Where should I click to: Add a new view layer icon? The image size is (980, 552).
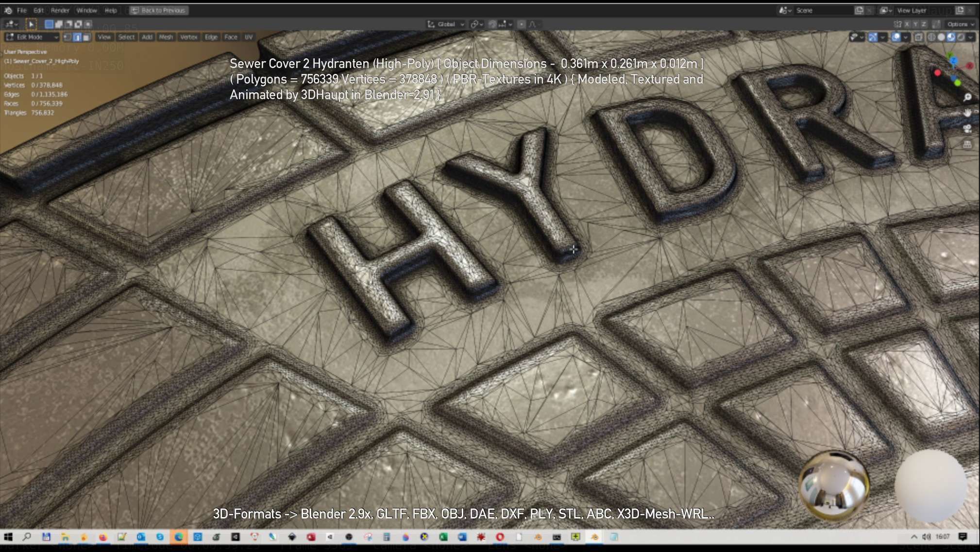pyautogui.click(x=960, y=10)
